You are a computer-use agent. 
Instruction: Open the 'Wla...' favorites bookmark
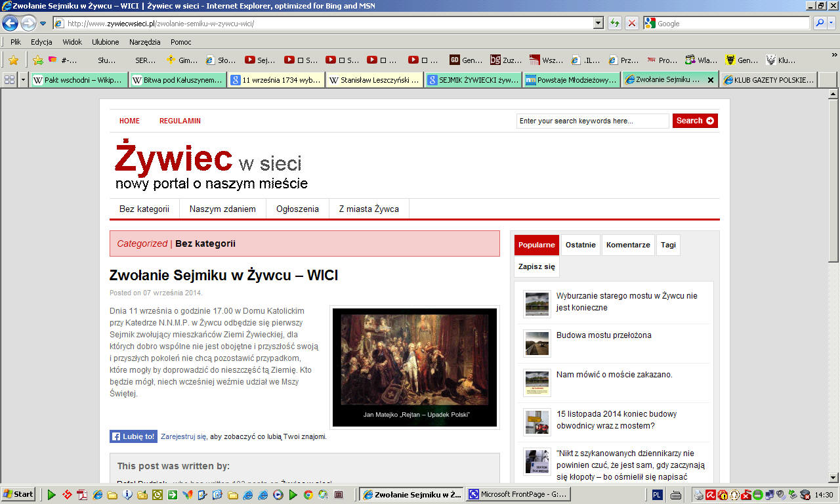coord(702,60)
